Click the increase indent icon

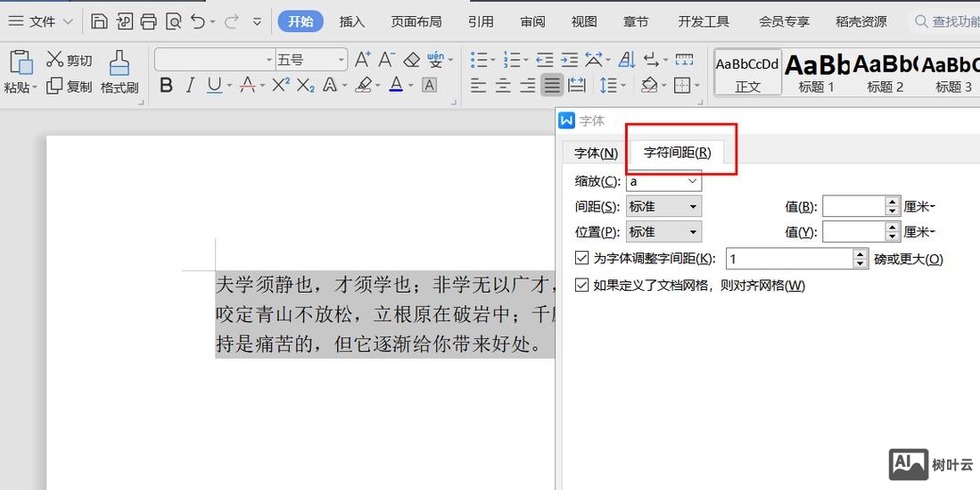(570, 60)
